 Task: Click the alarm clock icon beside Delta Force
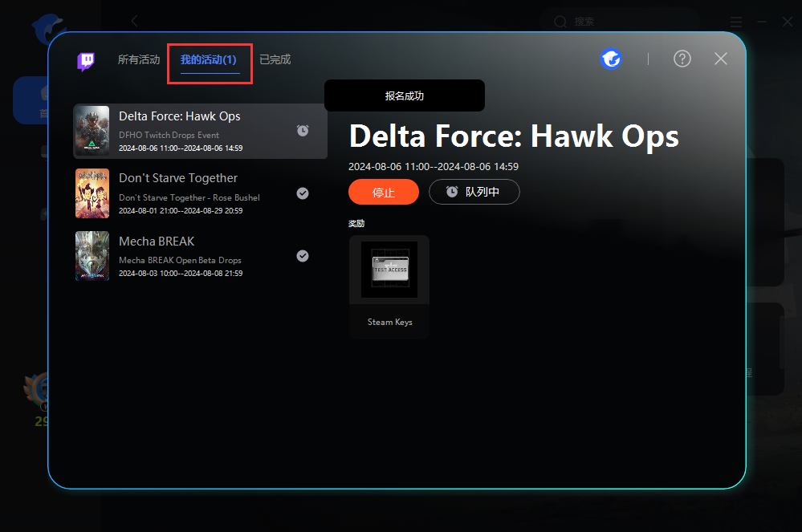click(303, 130)
